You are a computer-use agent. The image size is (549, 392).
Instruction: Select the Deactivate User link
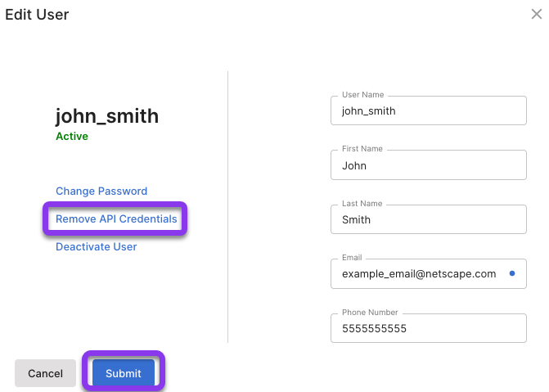click(x=97, y=246)
